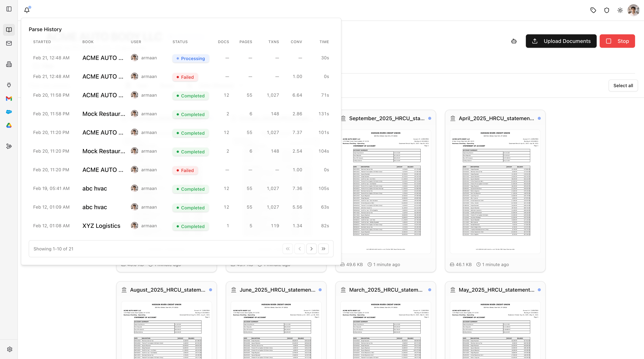The height and width of the screenshot is (359, 644).
Task: Go to next page of parse history
Action: [312, 249]
